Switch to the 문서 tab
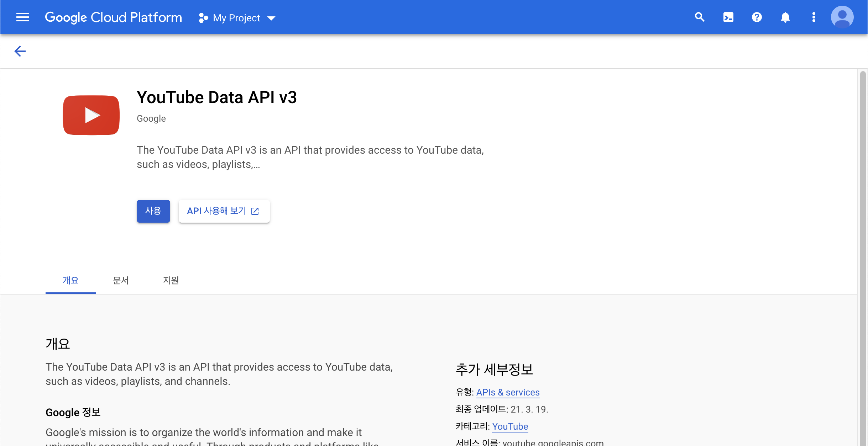868x446 pixels. [x=121, y=280]
